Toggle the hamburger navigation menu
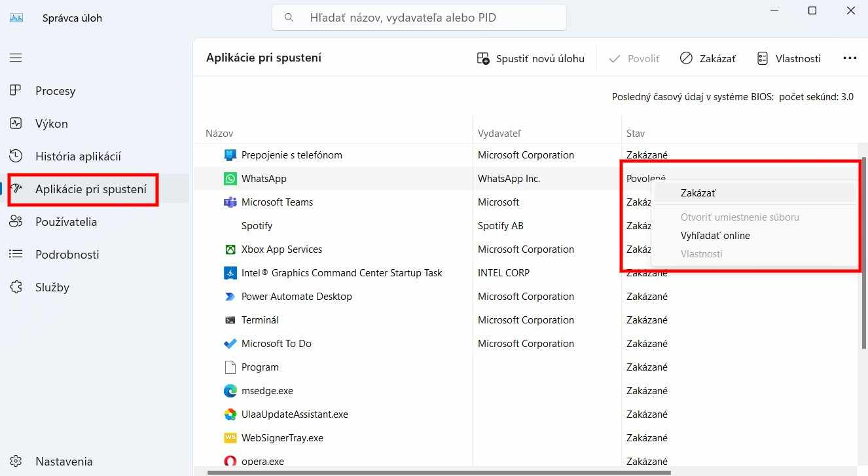Image resolution: width=868 pixels, height=476 pixels. 16,58
